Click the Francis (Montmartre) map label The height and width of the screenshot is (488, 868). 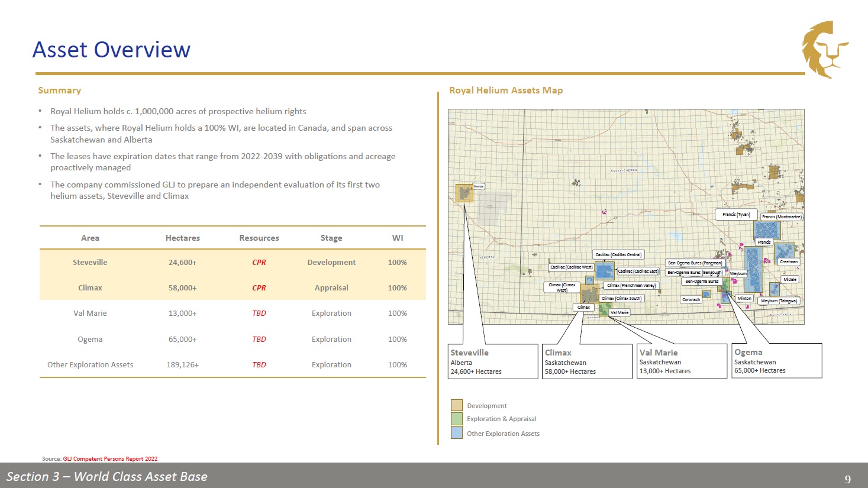781,216
